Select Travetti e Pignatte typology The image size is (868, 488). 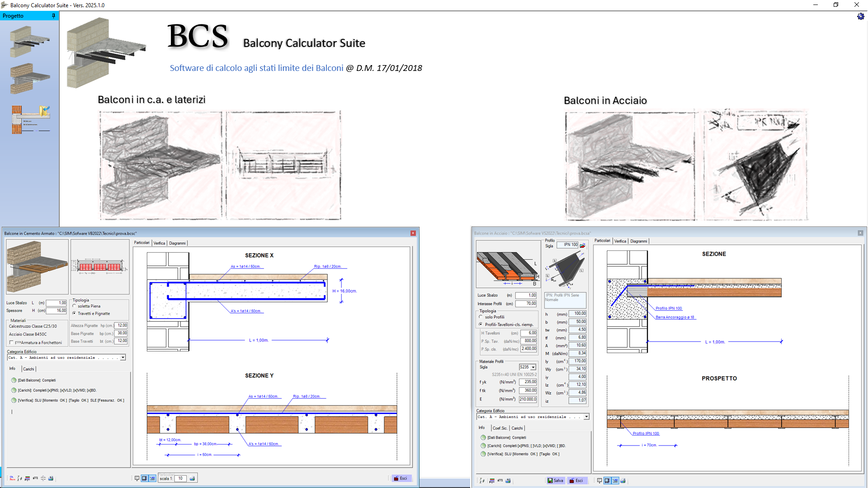click(x=91, y=314)
